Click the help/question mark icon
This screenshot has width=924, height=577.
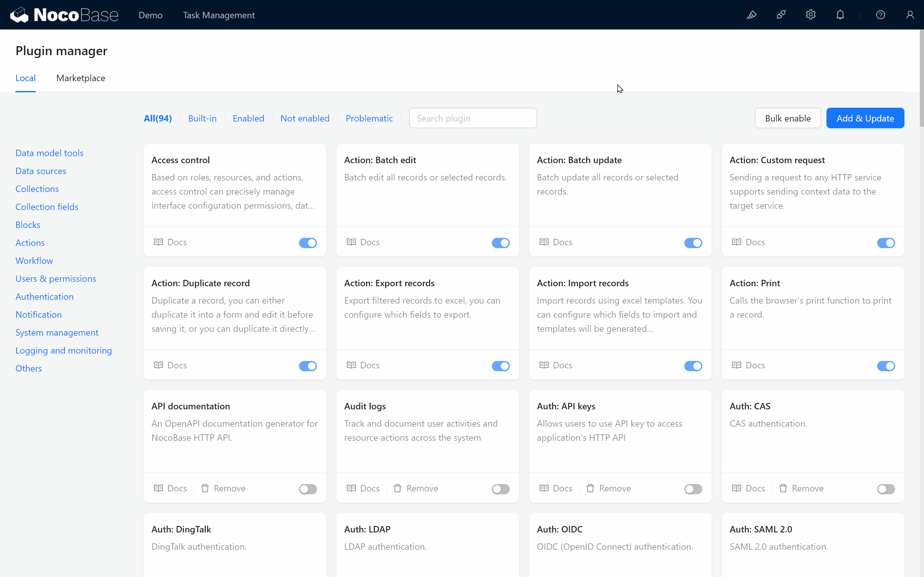pyautogui.click(x=881, y=15)
